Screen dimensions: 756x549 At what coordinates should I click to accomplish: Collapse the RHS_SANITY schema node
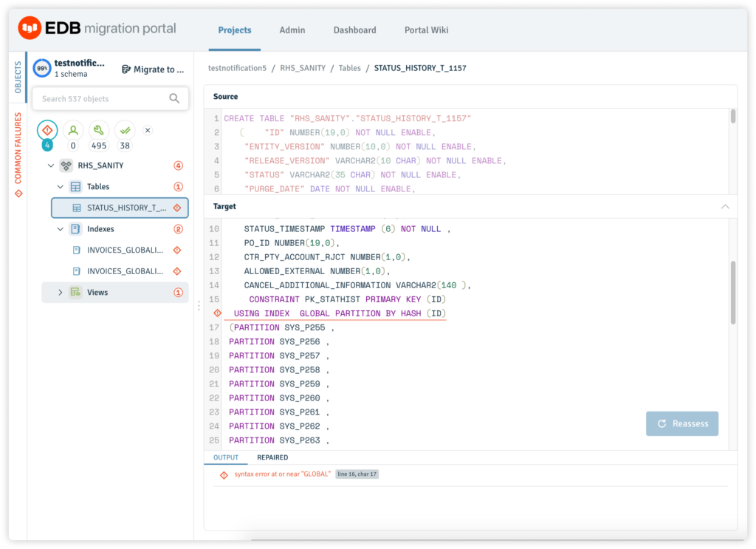(51, 166)
